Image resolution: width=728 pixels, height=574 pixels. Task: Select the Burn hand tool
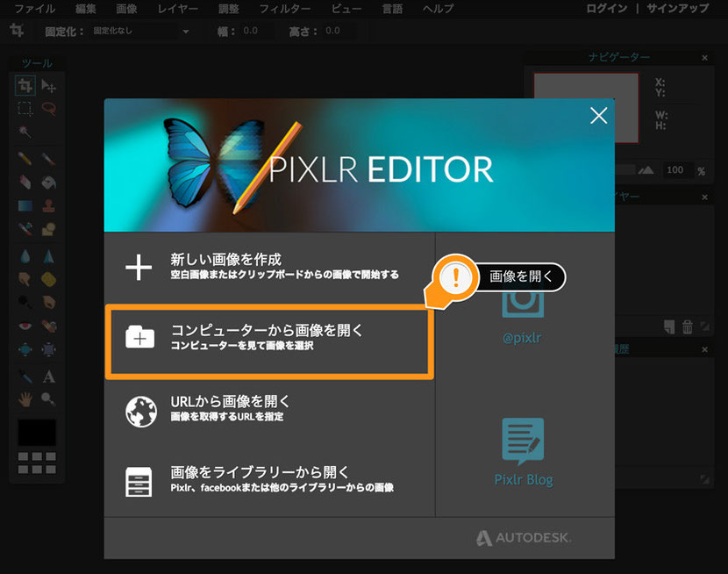(x=48, y=302)
